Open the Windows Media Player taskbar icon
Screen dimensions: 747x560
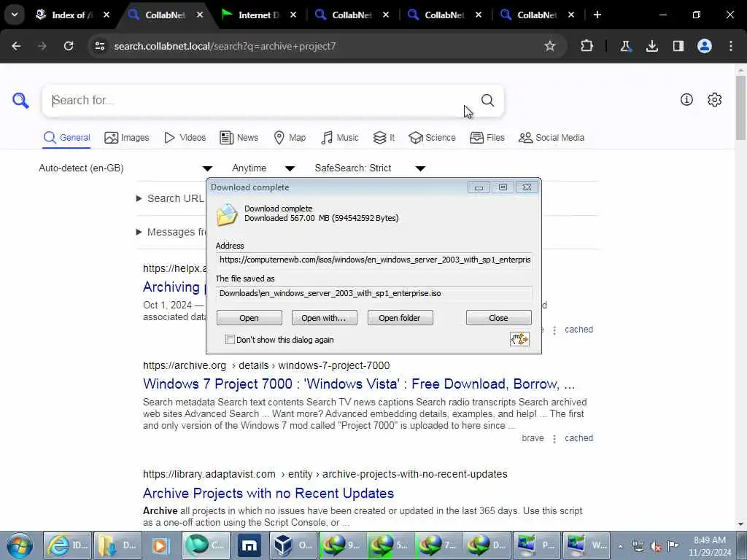[x=159, y=545]
